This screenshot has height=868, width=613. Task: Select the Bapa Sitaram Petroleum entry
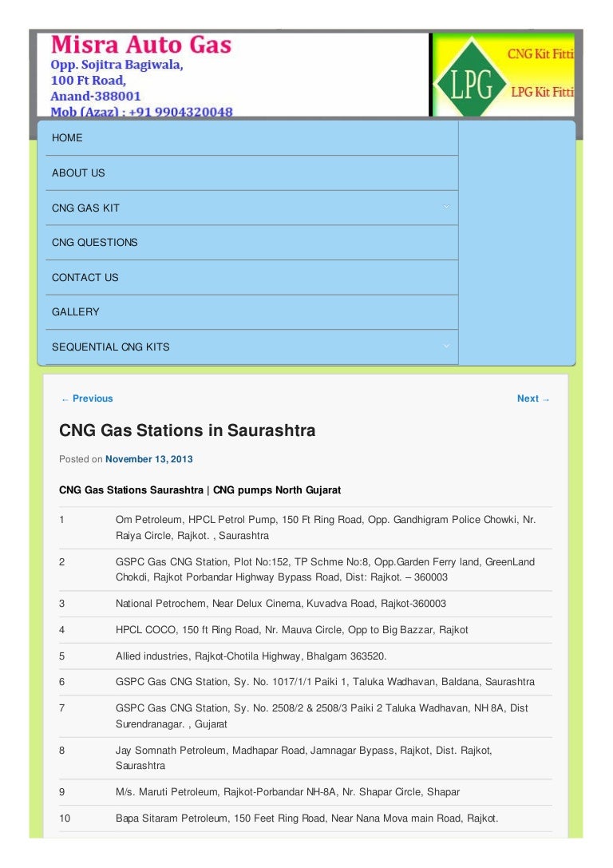pos(306,818)
